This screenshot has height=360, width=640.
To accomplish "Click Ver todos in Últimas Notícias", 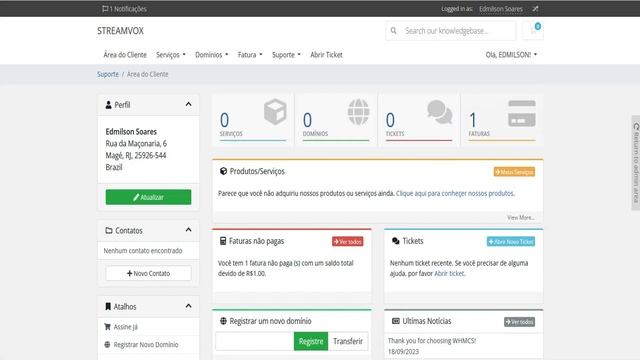I will [x=520, y=322].
